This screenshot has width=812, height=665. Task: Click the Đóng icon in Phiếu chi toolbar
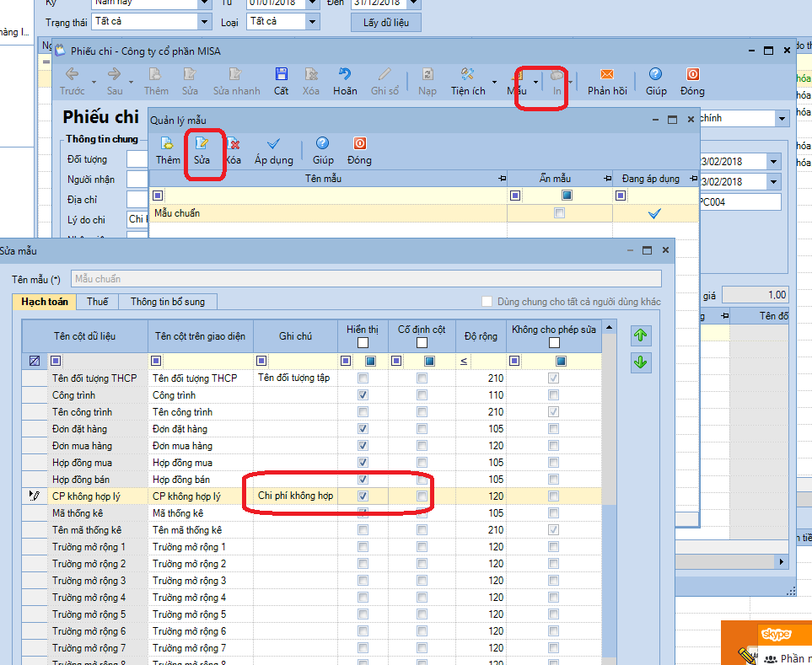692,74
